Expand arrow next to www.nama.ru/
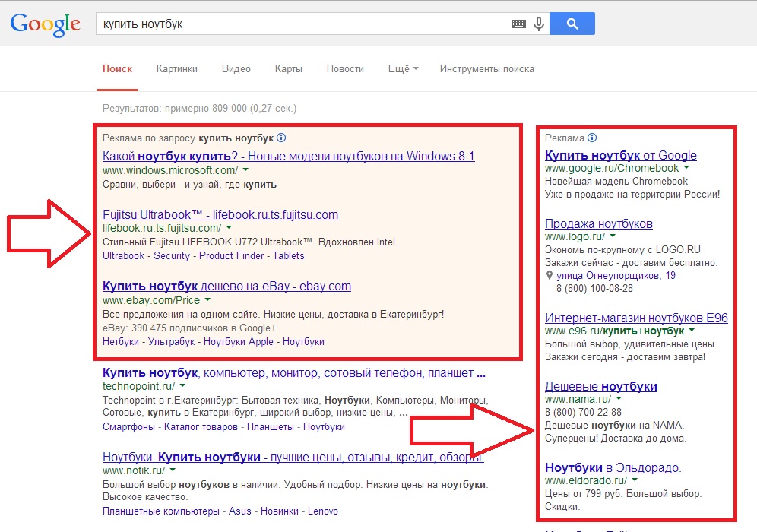 (x=619, y=399)
